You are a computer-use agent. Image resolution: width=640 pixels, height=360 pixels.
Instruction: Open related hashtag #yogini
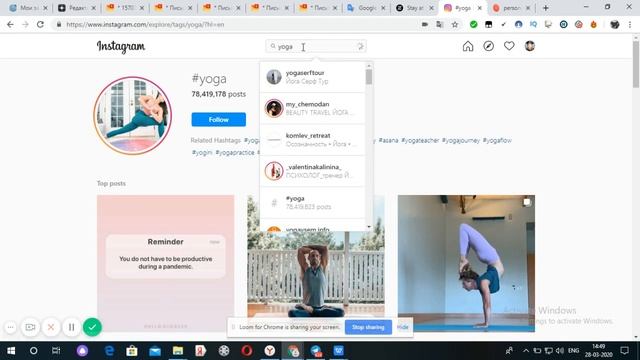click(x=202, y=153)
